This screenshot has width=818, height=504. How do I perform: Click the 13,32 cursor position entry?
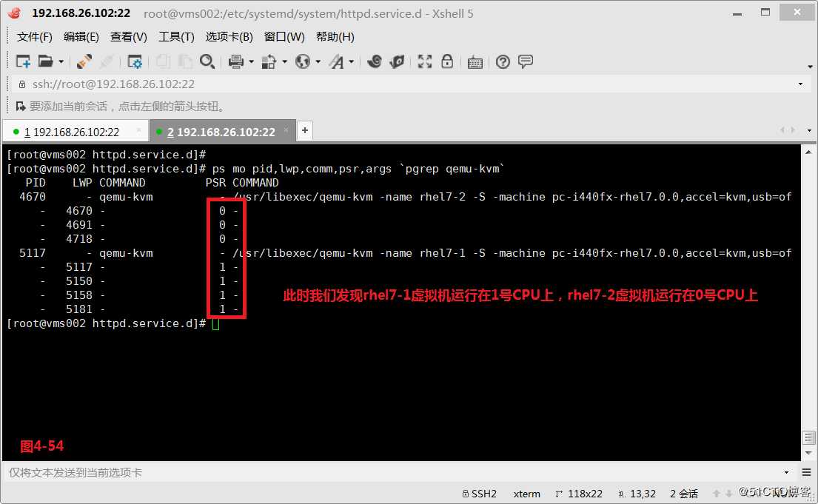(x=637, y=494)
